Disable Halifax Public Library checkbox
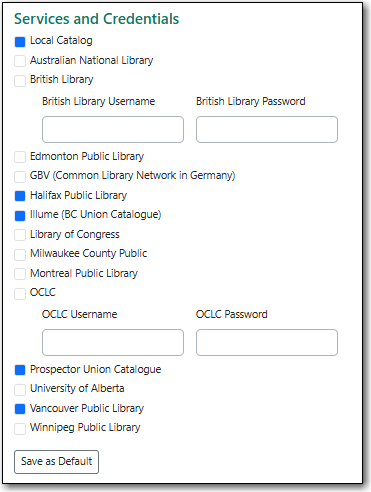The image size is (371, 492). pyautogui.click(x=20, y=196)
